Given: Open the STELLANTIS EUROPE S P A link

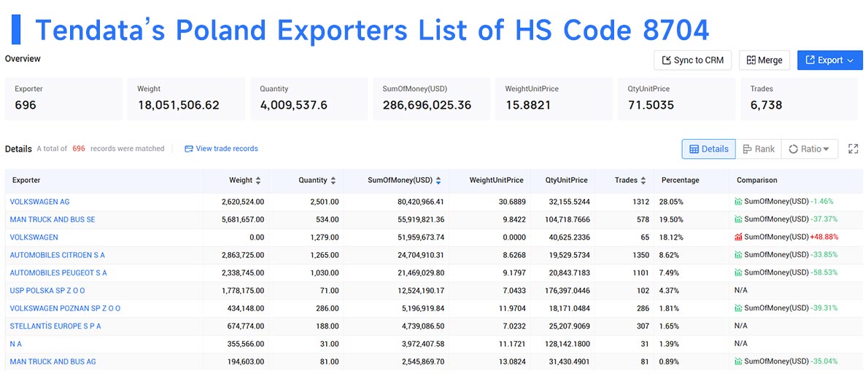Looking at the screenshot, I should 55,326.
